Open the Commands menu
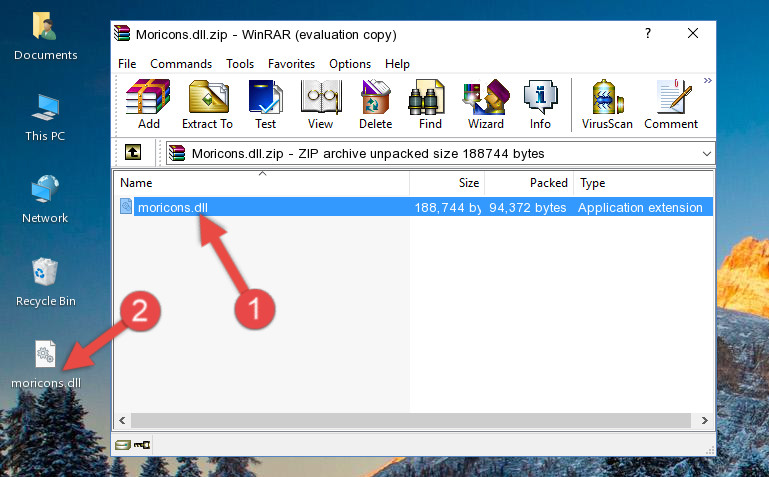Screen dimensions: 769x477 click(181, 64)
